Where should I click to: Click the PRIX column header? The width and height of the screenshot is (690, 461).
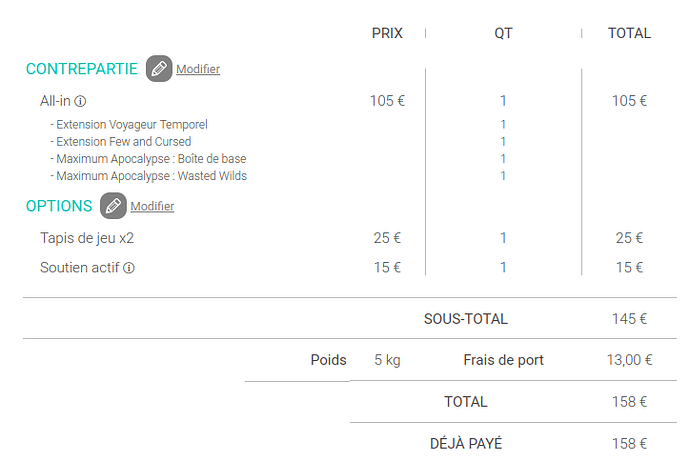[x=387, y=33]
